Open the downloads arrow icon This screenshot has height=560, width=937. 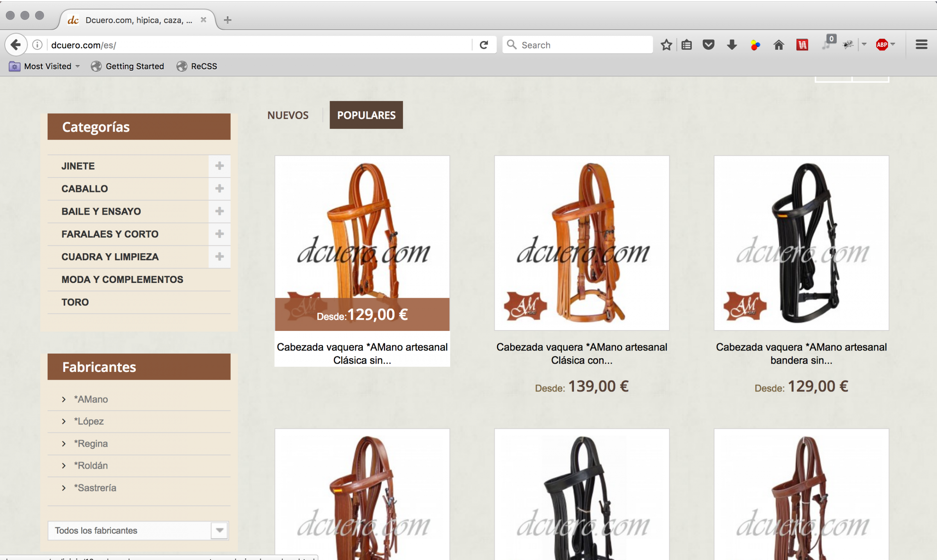coord(732,45)
